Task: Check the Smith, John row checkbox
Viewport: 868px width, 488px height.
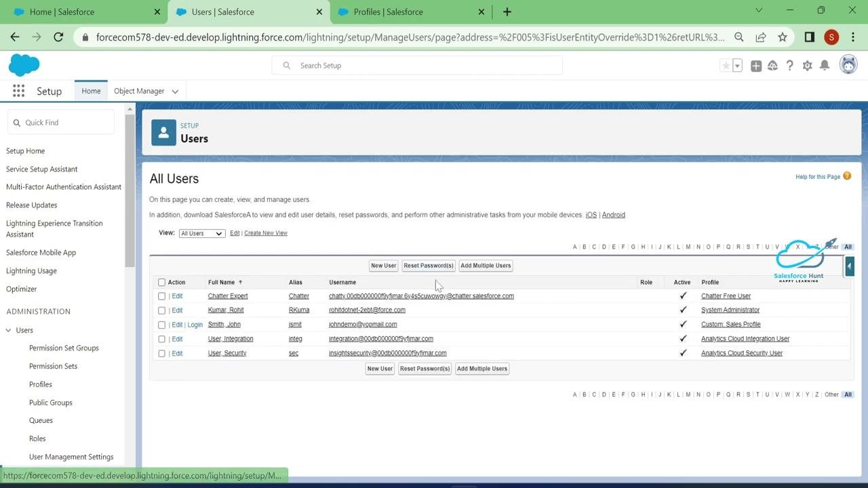Action: point(161,325)
